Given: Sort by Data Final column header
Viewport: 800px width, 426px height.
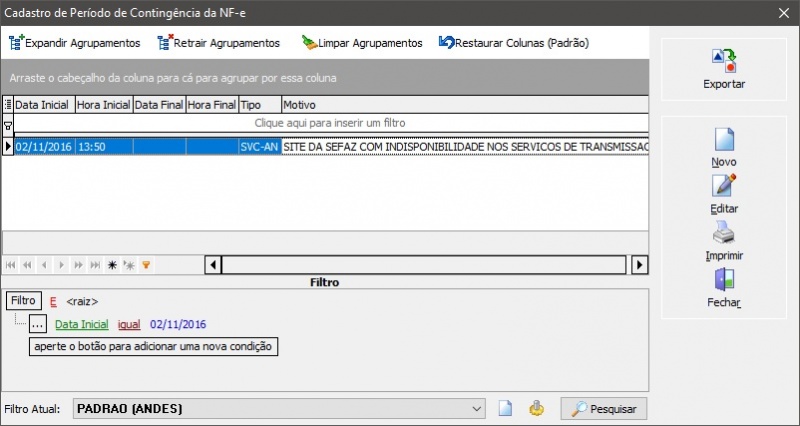Looking at the screenshot, I should pos(159,105).
